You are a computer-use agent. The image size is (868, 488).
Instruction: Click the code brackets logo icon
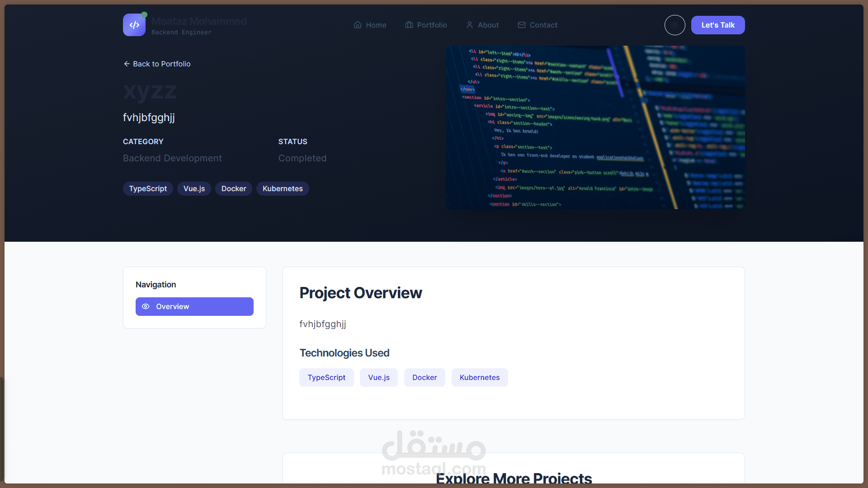pos(134,25)
